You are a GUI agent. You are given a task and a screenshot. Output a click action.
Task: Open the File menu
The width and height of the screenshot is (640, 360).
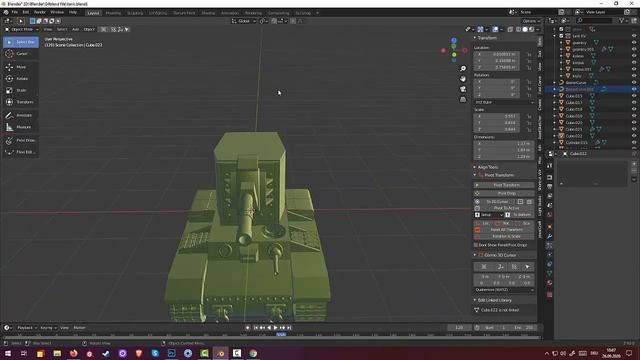15,13
